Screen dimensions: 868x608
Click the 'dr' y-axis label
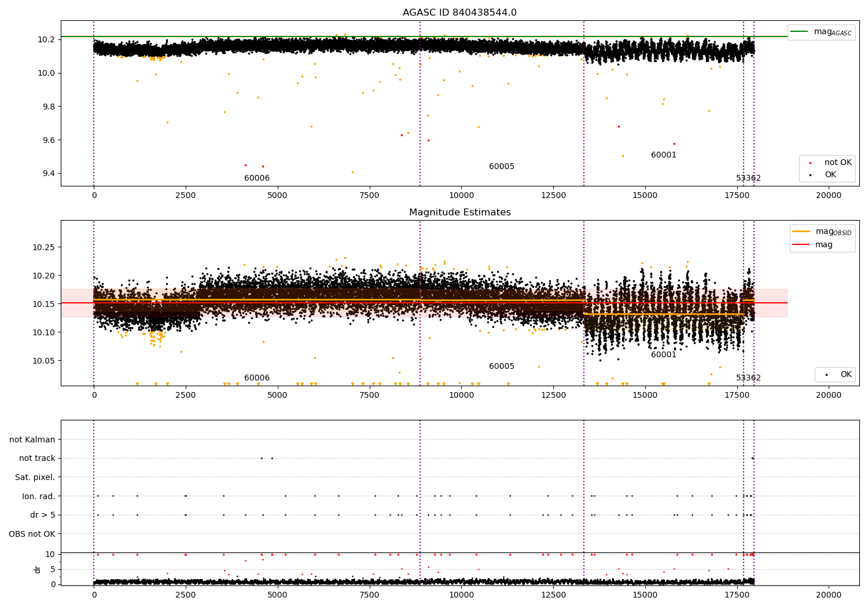(x=38, y=569)
